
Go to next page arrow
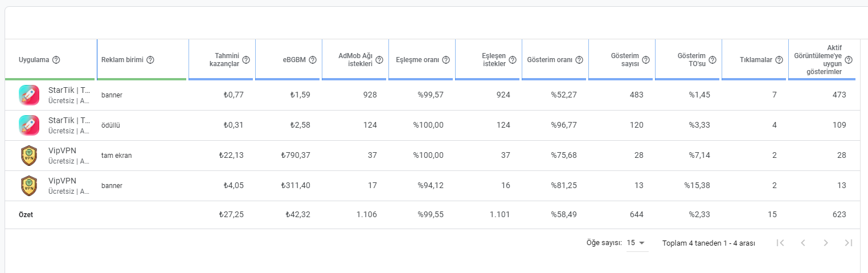(826, 243)
